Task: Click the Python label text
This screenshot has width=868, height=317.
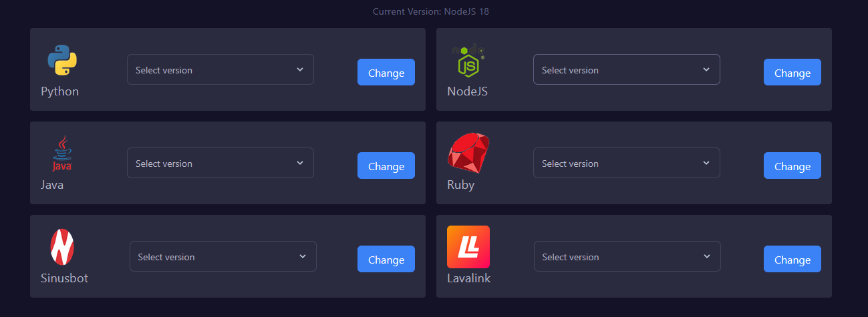Action: tap(59, 91)
